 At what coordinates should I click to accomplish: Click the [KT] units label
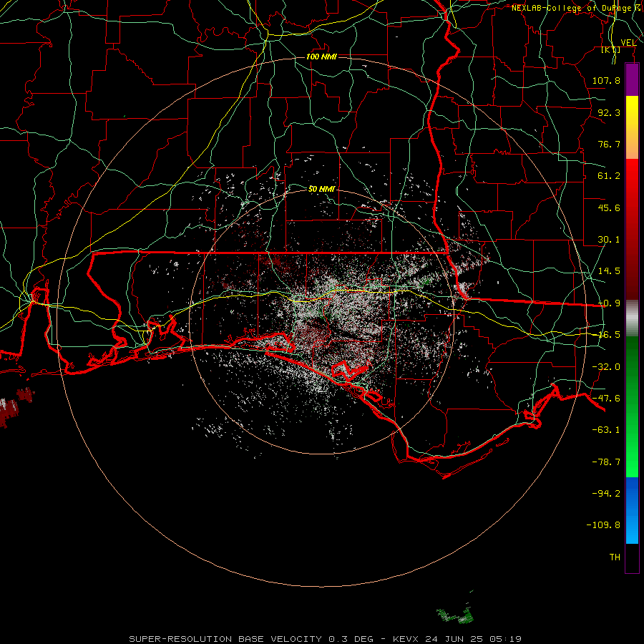click(611, 49)
